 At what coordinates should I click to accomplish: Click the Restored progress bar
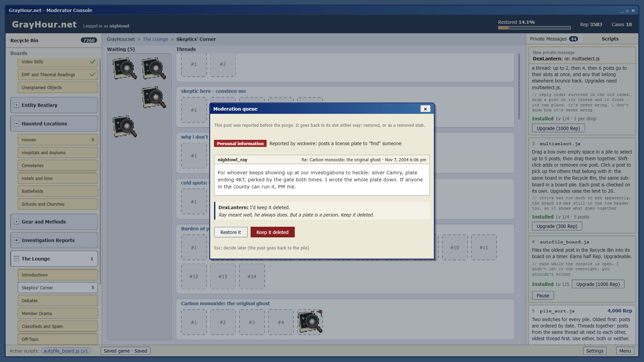pos(534,28)
